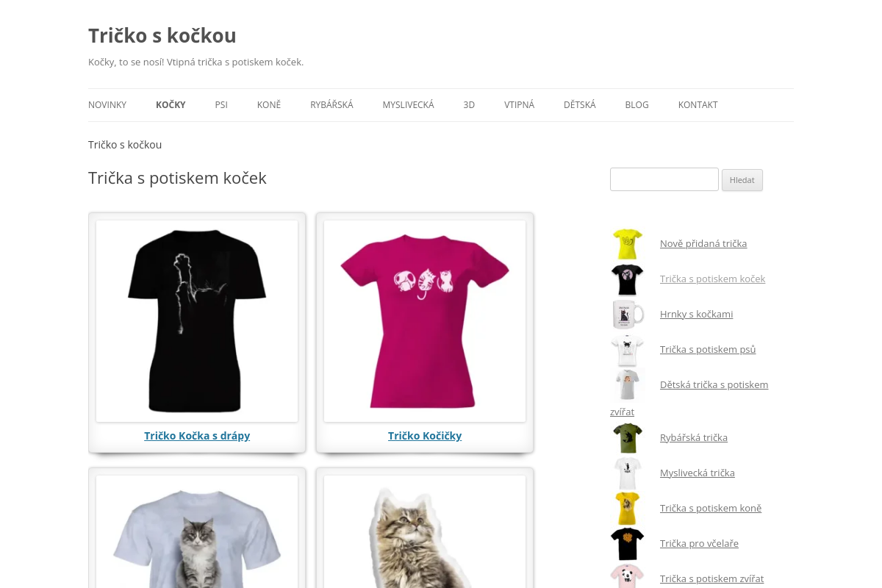Go to the RYBÁŘSKÁ menu section
882x588 pixels.
[331, 105]
